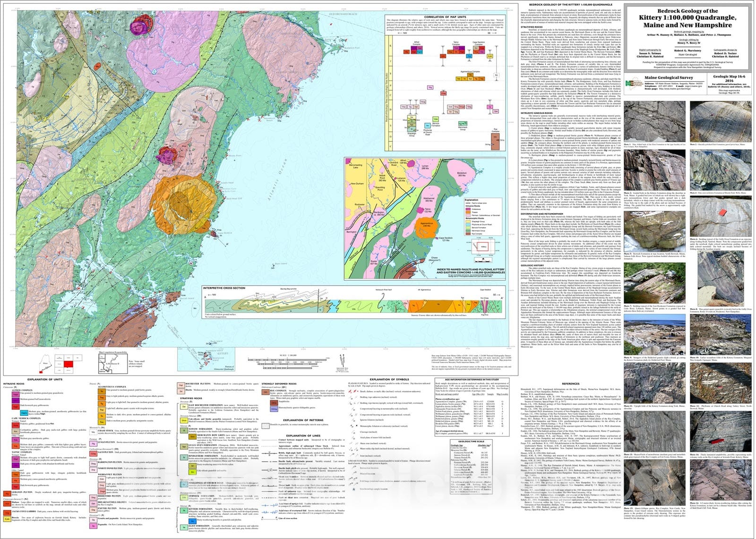Viewport: 756px width, 539px height.
Task: Click the Map Compilation Responsibility diagram
Action: coord(113,364)
